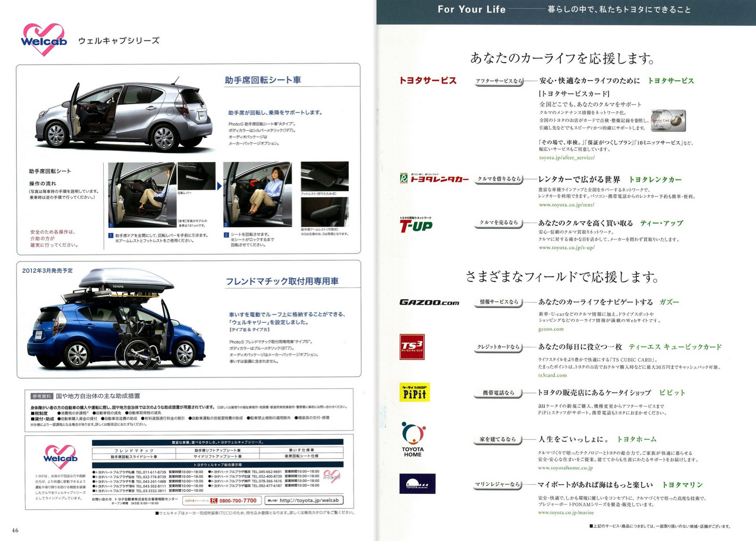Click the Toyota Service Card image
Screen dimensions: 756x541
[x=668, y=121]
